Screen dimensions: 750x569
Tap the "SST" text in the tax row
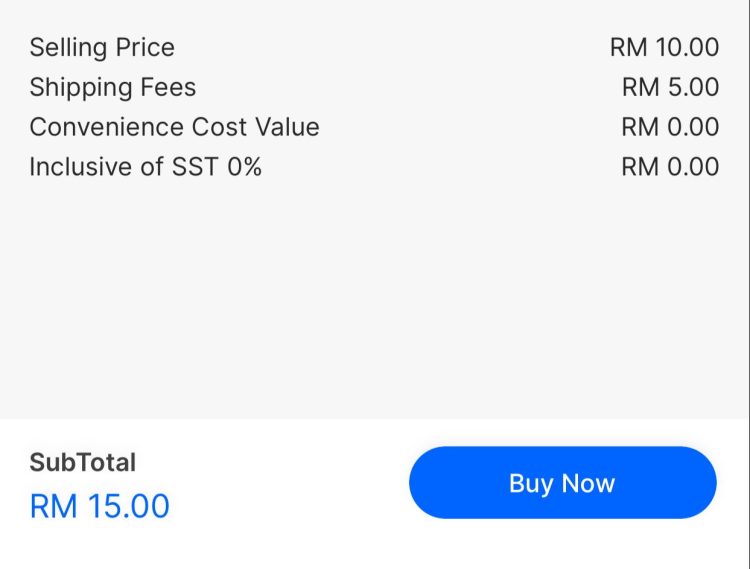(195, 167)
